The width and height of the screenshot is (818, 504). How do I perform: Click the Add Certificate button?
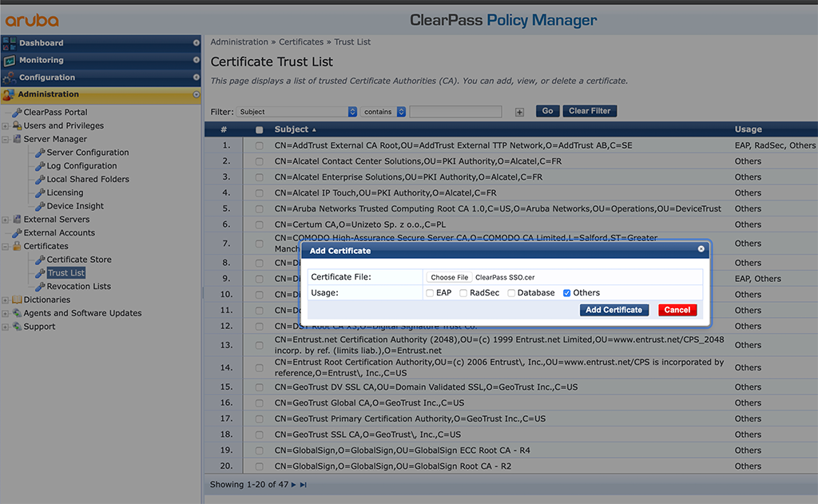click(614, 310)
